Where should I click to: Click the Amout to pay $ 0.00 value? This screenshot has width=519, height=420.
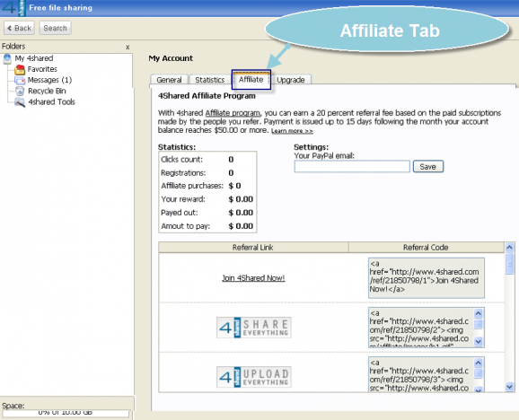click(241, 226)
